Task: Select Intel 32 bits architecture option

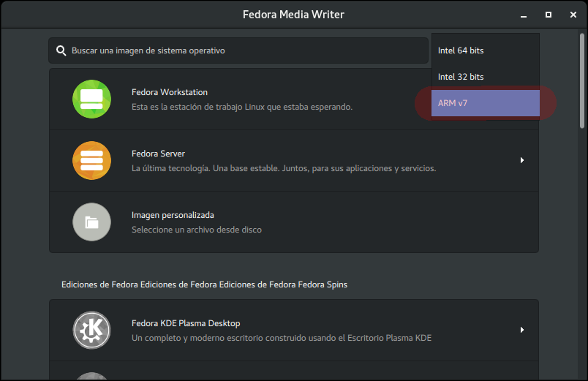Action: coord(486,77)
